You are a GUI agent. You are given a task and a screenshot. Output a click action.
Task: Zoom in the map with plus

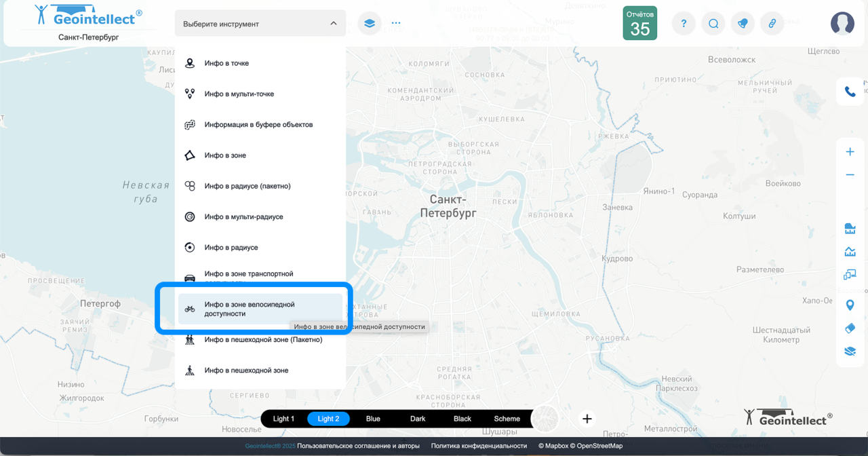[x=850, y=152]
